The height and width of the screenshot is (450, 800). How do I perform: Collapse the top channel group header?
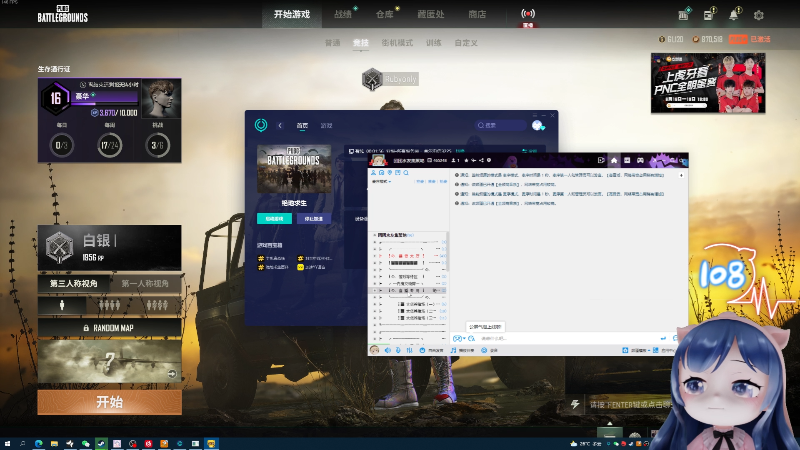(374, 235)
